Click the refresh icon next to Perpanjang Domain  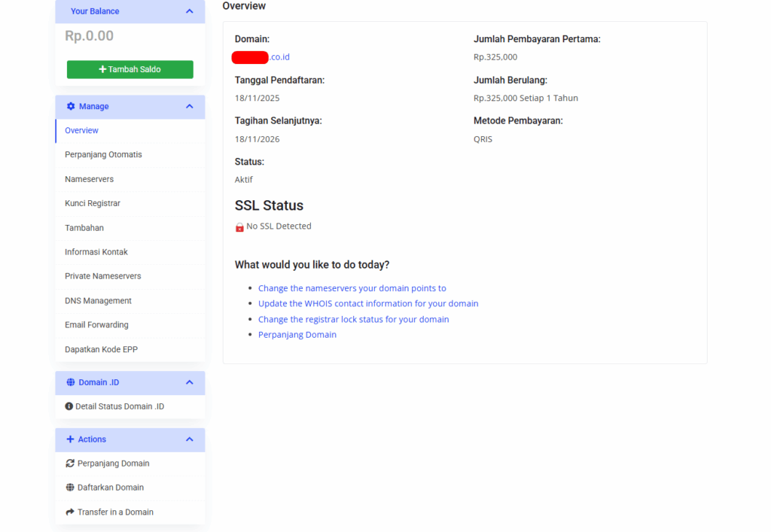pos(70,464)
